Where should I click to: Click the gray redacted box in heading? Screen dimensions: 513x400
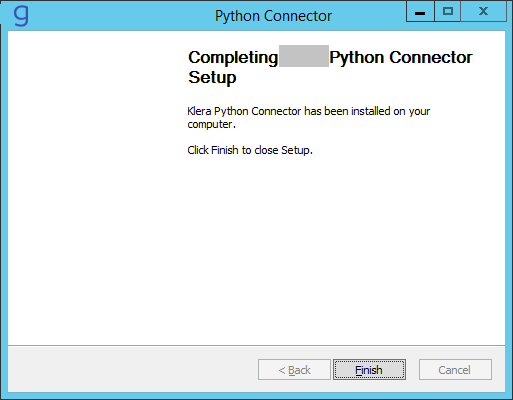[304, 56]
